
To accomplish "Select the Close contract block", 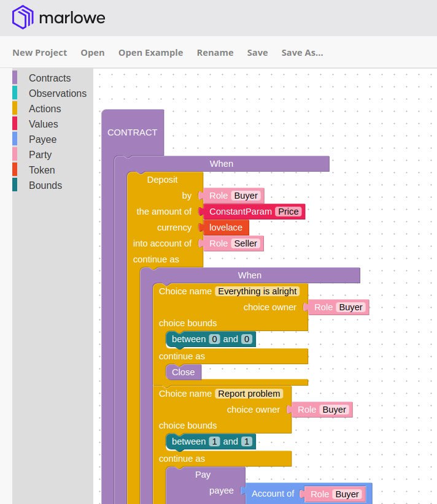I will 183,372.
